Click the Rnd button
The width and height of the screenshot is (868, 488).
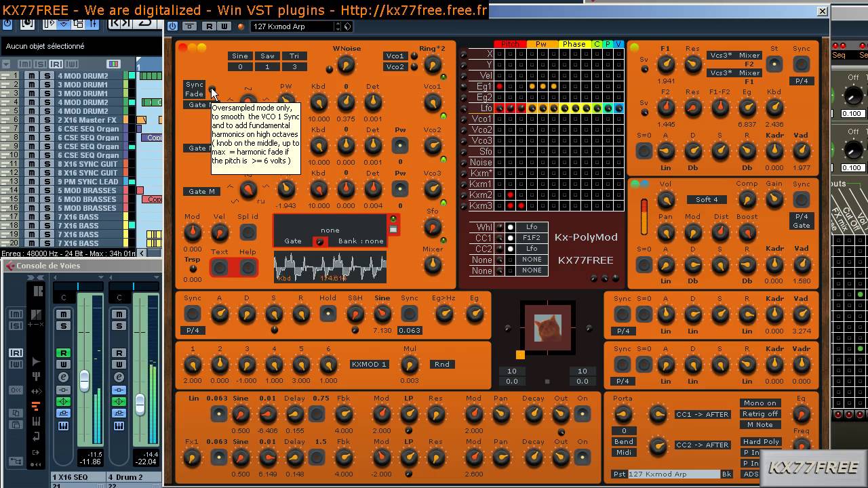[442, 364]
